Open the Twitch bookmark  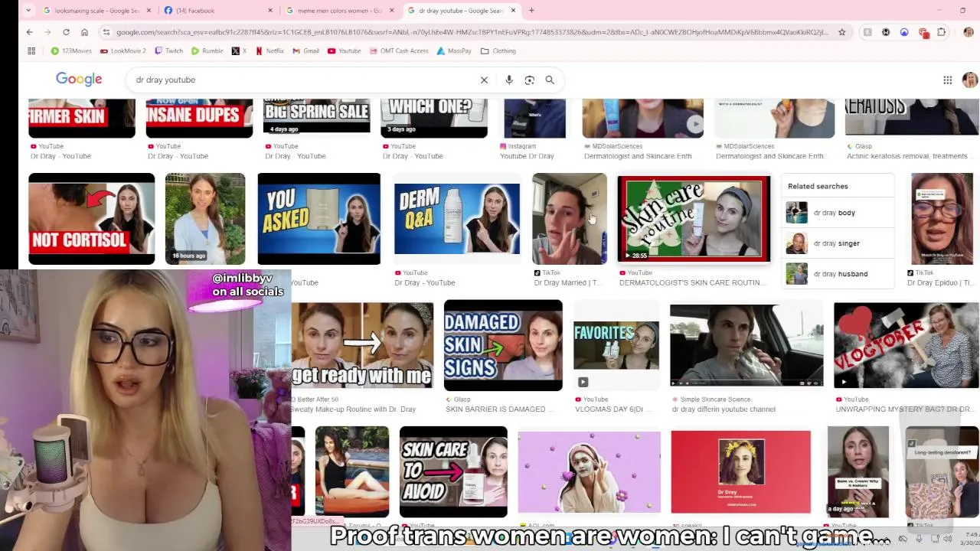click(168, 51)
